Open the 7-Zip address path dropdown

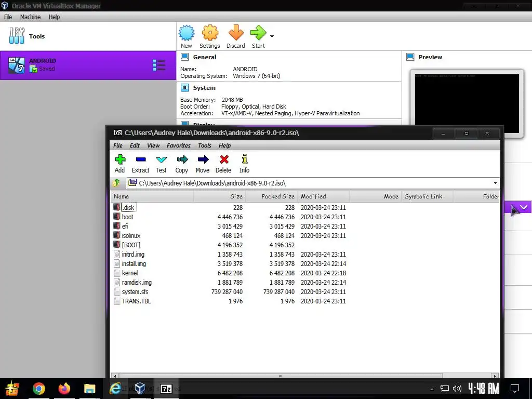[495, 183]
